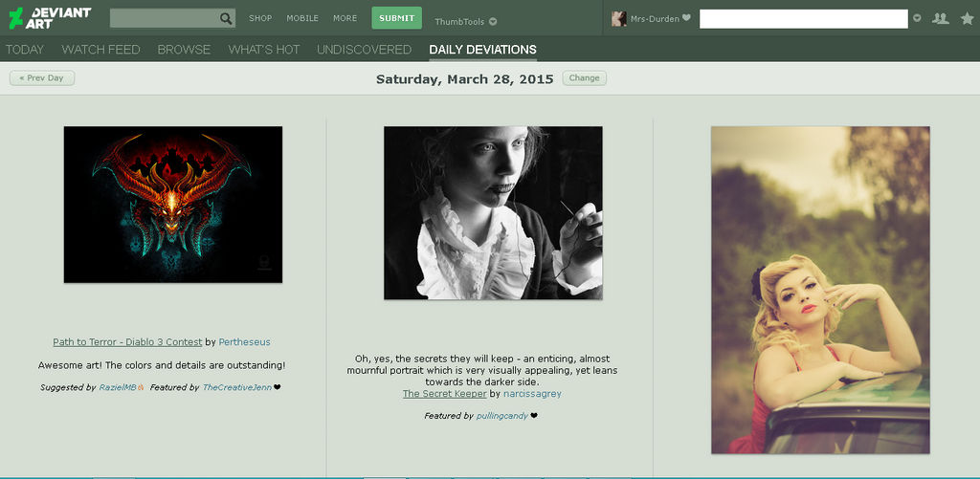Click the ThumbTools label
Image resolution: width=980 pixels, height=479 pixels.
(459, 22)
